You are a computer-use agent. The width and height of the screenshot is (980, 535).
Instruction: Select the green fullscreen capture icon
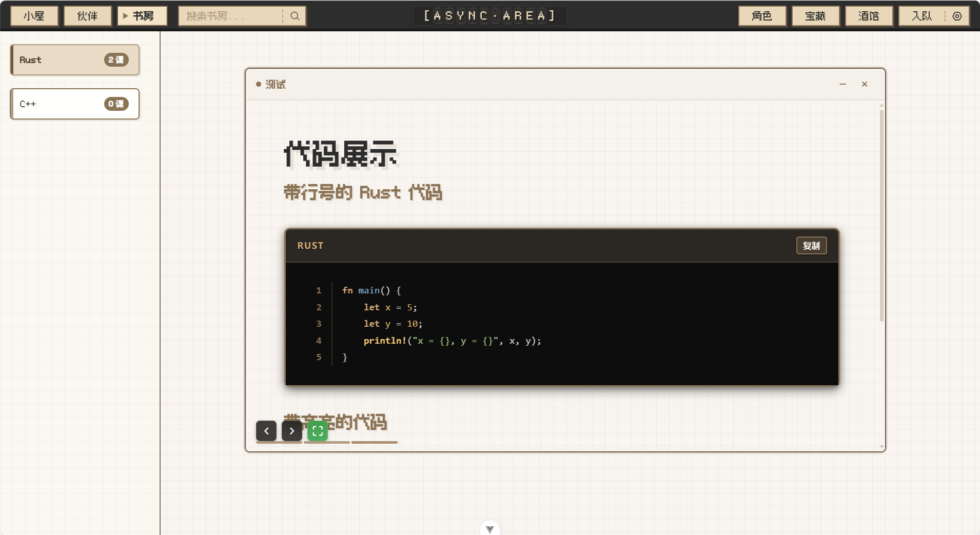click(317, 431)
